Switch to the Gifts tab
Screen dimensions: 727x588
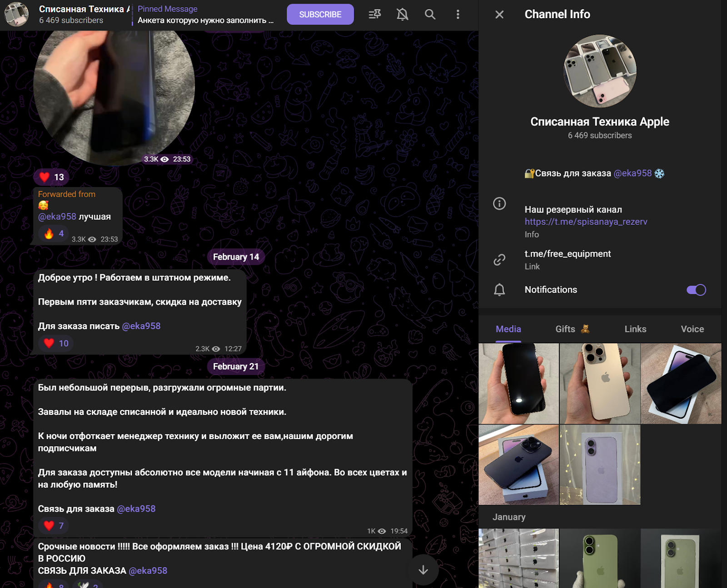click(x=572, y=329)
